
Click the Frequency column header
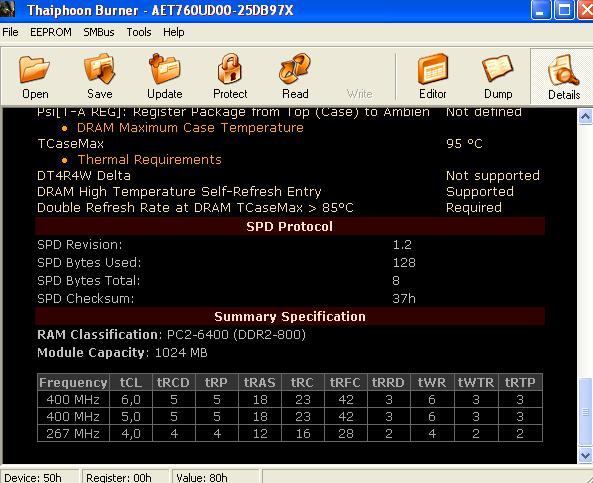tap(73, 382)
